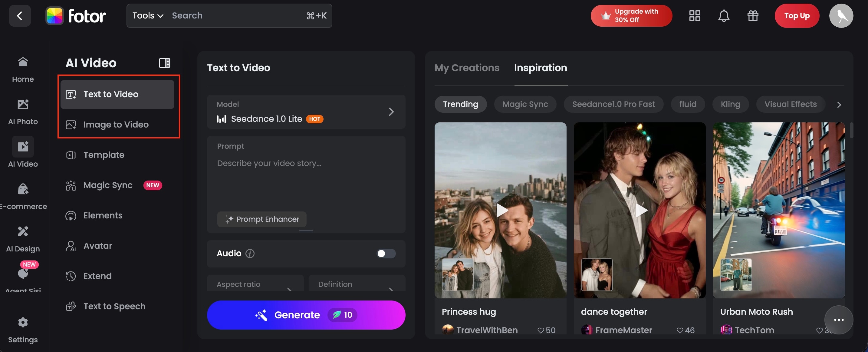The width and height of the screenshot is (868, 352).
Task: Click the Generate button
Action: point(306,315)
